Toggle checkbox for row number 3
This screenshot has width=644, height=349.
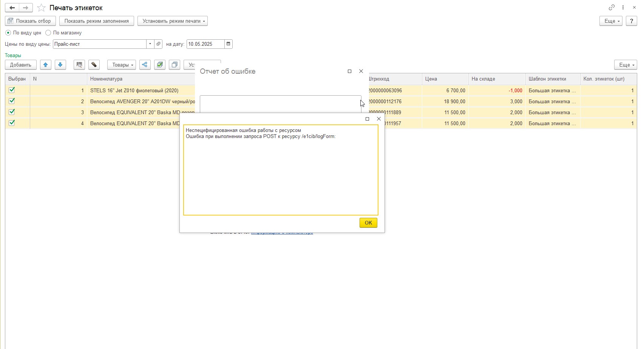click(x=12, y=112)
